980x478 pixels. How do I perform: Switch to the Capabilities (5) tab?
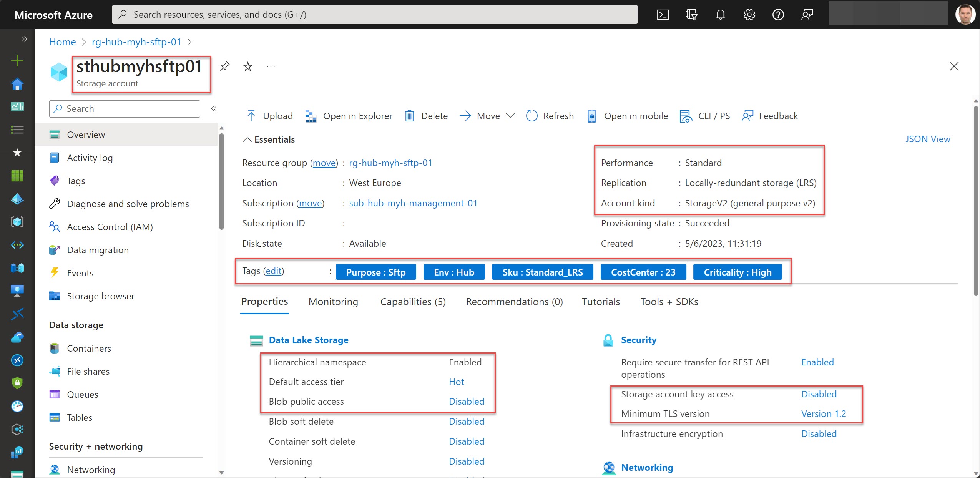pyautogui.click(x=413, y=302)
